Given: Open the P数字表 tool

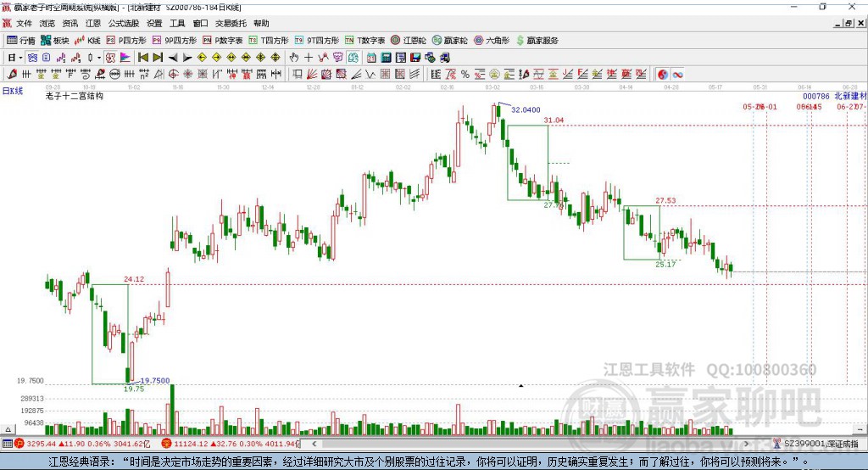Looking at the screenshot, I should [223, 41].
